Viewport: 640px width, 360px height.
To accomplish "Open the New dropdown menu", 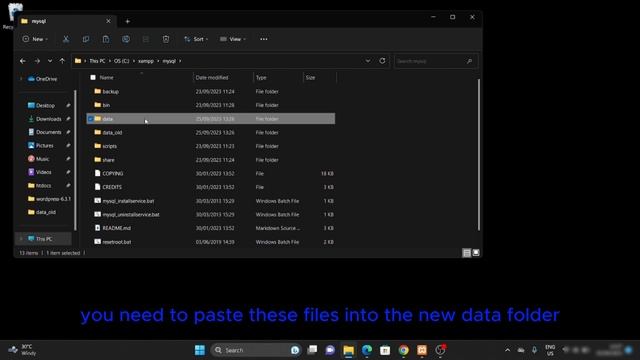I will 35,39.
